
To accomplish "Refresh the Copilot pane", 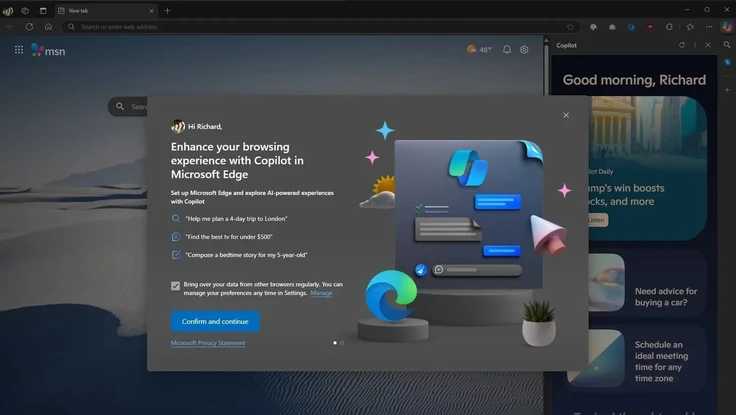I will [682, 45].
